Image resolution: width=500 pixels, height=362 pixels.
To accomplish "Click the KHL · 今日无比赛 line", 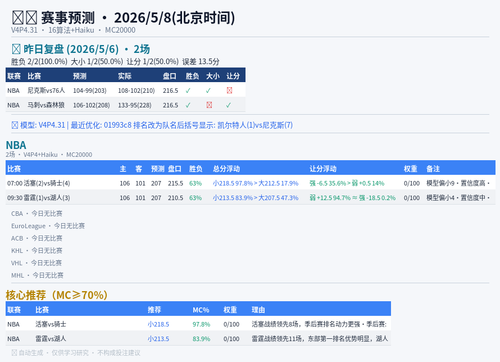I will [x=37, y=251].
